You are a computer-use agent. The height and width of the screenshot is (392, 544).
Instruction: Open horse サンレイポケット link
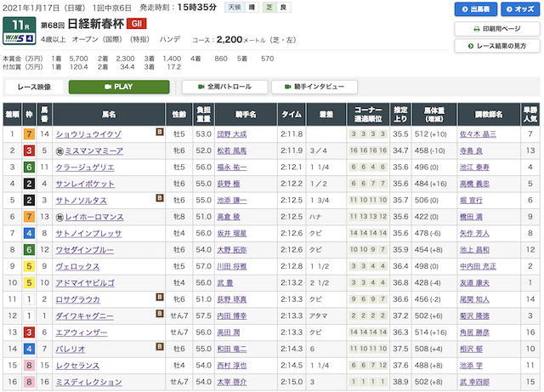pyautogui.click(x=85, y=184)
